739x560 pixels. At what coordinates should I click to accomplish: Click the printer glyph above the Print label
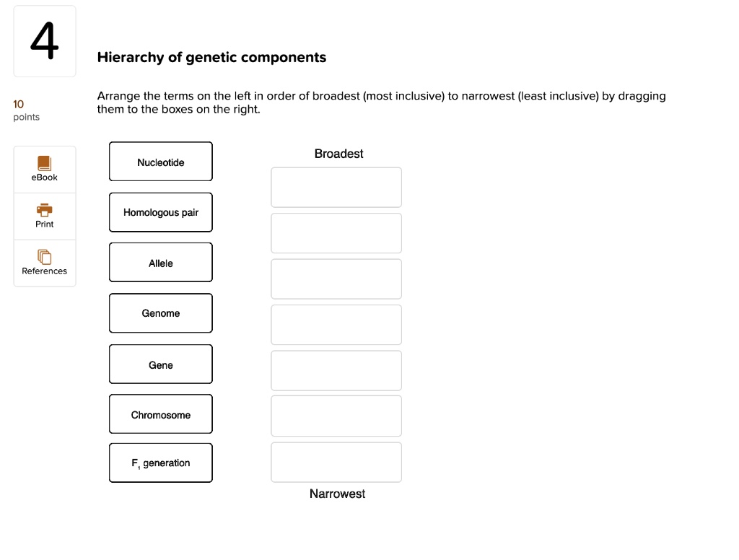[x=44, y=210]
